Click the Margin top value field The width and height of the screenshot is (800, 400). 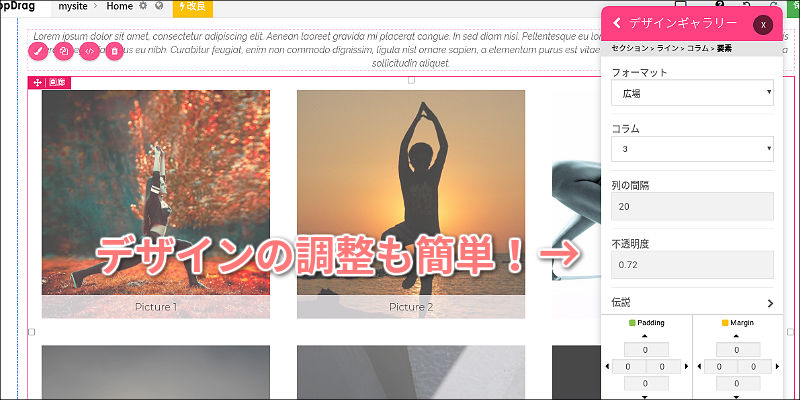(x=738, y=350)
